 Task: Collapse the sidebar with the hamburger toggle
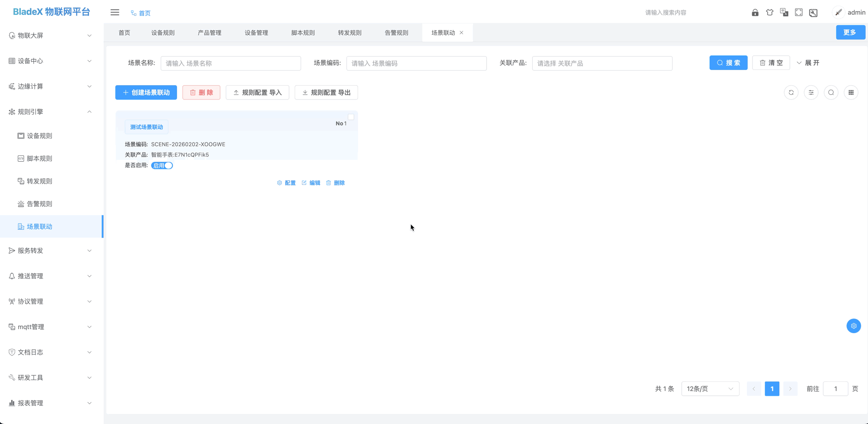114,12
